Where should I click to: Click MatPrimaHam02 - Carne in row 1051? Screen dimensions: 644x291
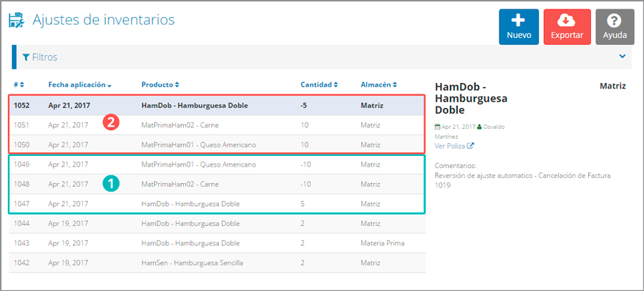click(x=180, y=125)
